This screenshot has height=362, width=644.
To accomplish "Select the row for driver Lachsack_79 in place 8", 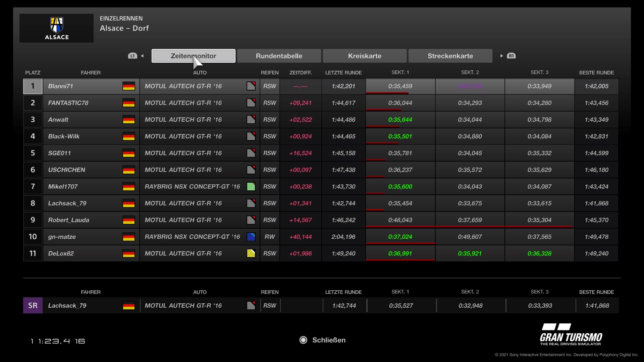I will click(x=67, y=203).
